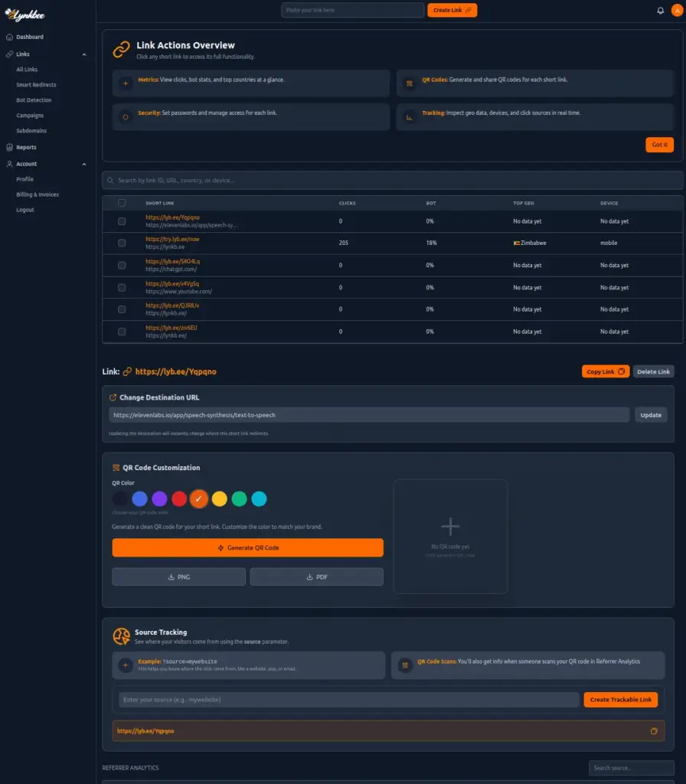Collapse the Links section in the sidebar

point(84,54)
